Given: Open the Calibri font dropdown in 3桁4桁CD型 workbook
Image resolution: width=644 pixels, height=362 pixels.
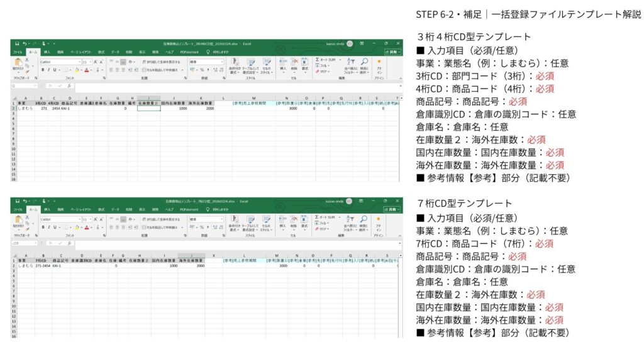Looking at the screenshot, I should tap(80, 62).
